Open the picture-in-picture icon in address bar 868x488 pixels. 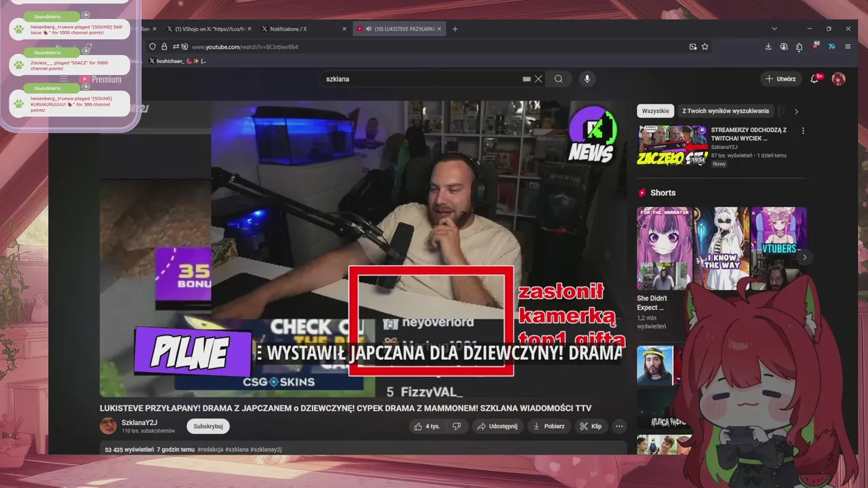(x=692, y=47)
